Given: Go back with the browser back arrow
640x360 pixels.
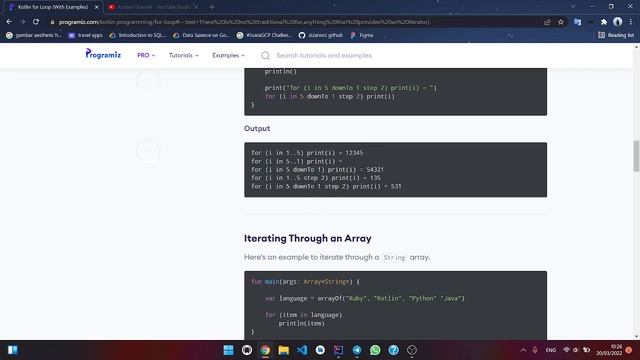Looking at the screenshot, I should click(9, 22).
